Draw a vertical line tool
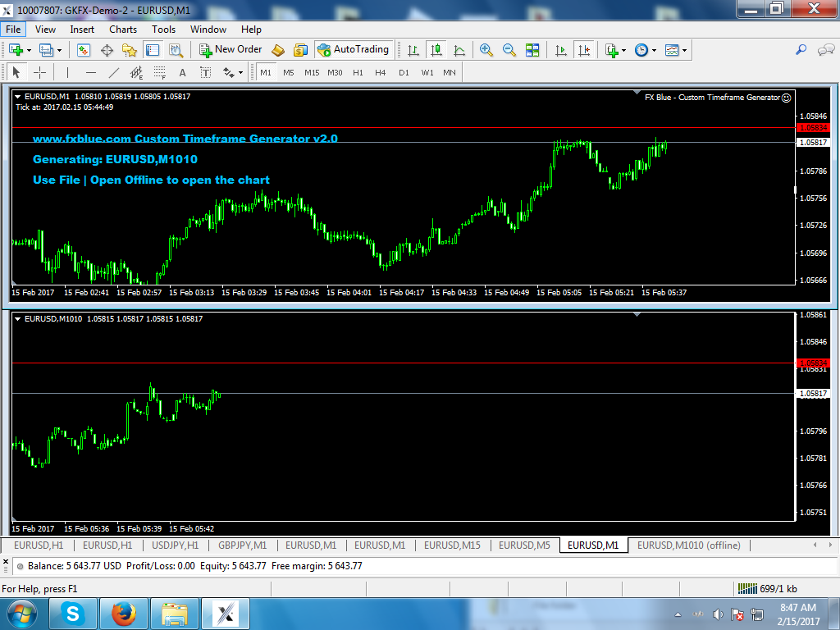This screenshot has height=630, width=840. (x=67, y=72)
